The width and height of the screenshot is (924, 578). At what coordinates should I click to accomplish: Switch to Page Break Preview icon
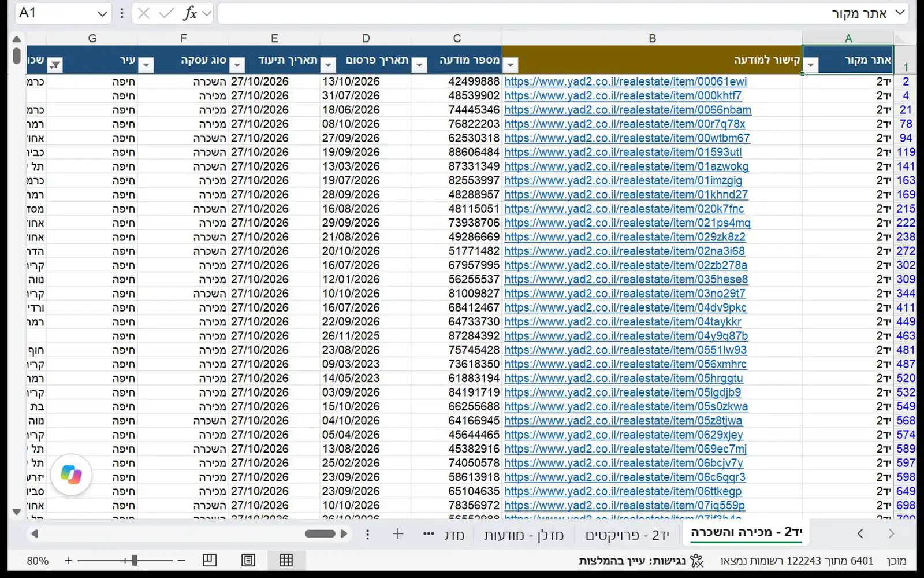210,560
